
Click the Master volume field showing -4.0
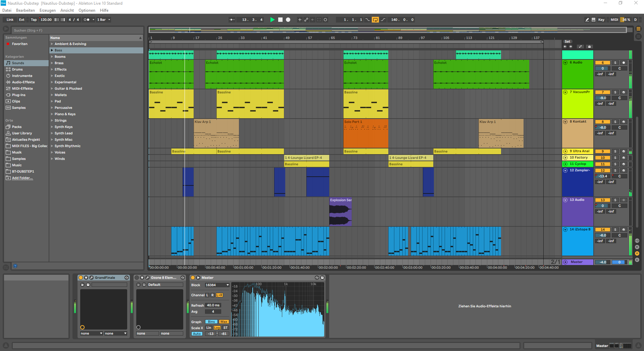(603, 262)
